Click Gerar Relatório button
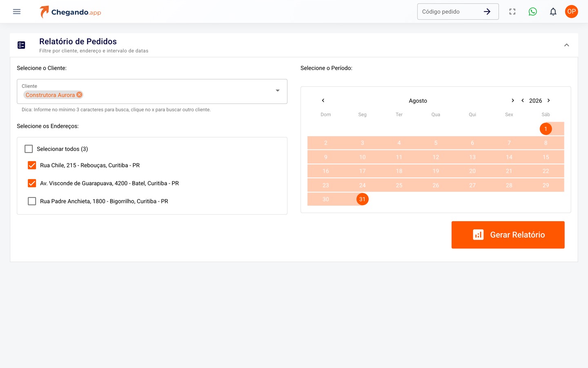The image size is (588, 368). pos(508,235)
